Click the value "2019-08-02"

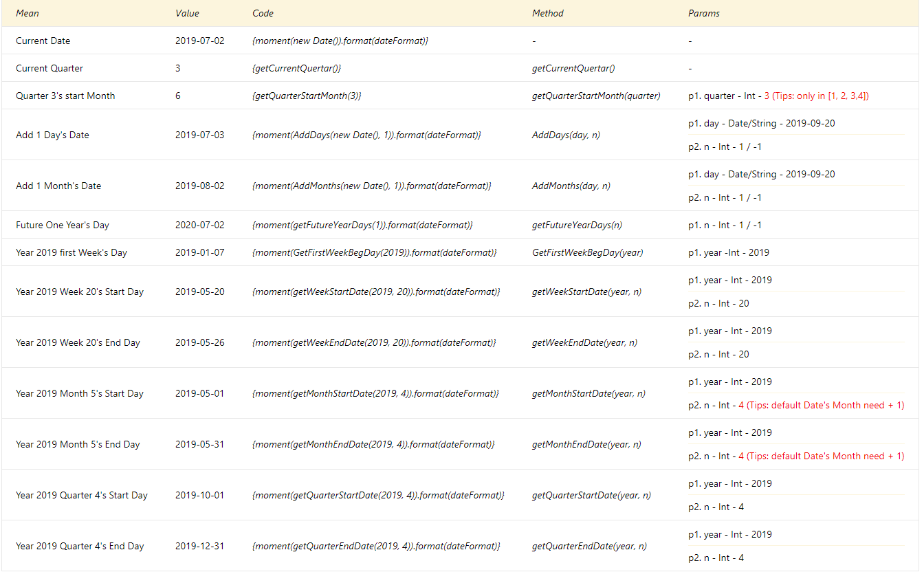pos(200,186)
